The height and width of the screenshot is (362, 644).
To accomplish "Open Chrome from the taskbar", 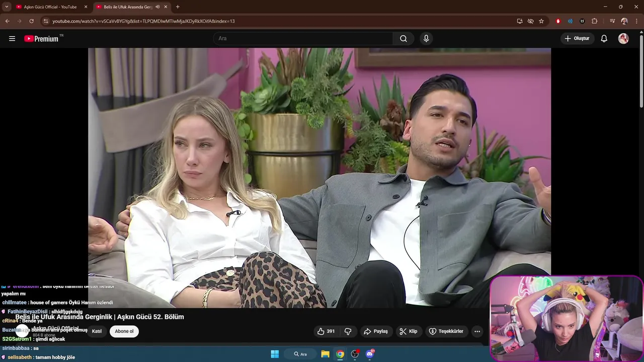I will [x=340, y=354].
